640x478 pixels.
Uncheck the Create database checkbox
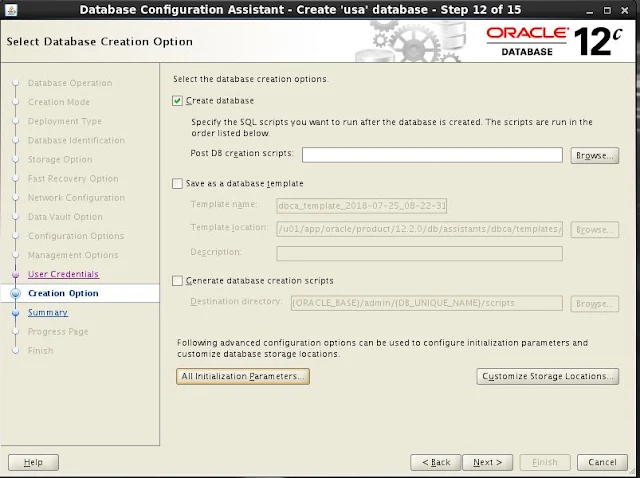point(177,100)
